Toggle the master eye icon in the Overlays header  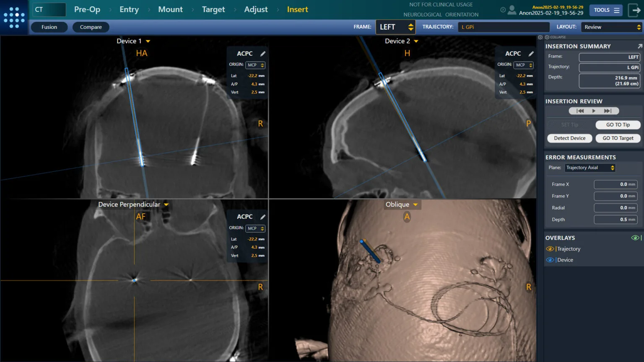635,237
